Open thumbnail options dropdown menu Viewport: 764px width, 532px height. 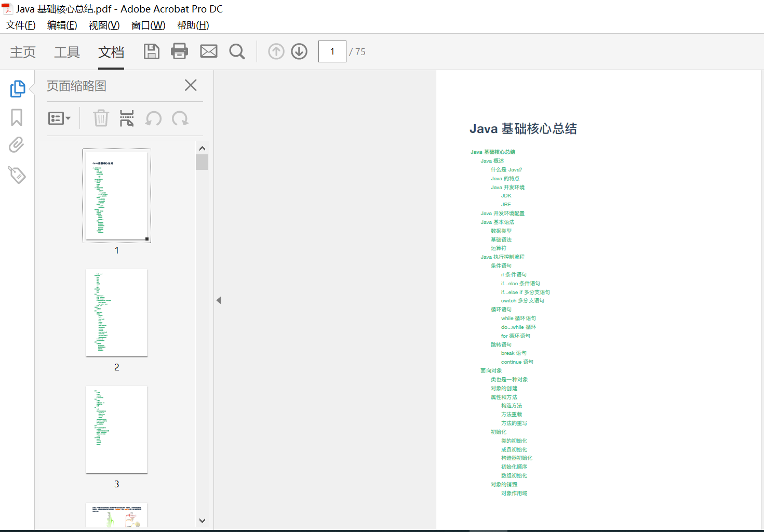[x=59, y=118]
